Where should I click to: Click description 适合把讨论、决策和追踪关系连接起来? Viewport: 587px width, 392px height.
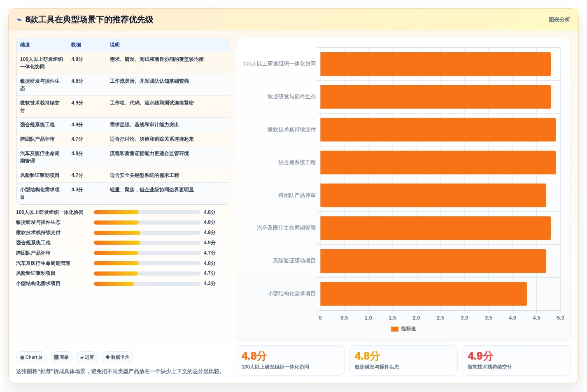[x=152, y=139]
